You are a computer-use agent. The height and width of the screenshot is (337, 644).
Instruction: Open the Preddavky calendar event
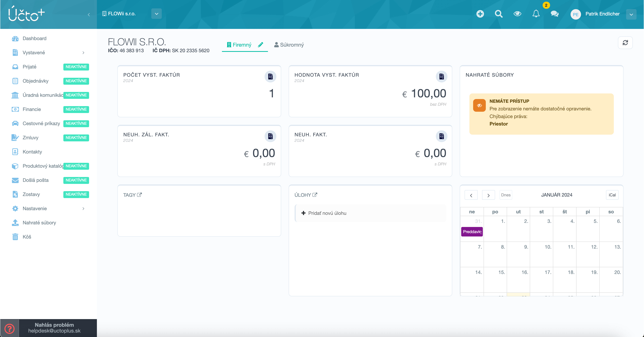[x=472, y=232]
